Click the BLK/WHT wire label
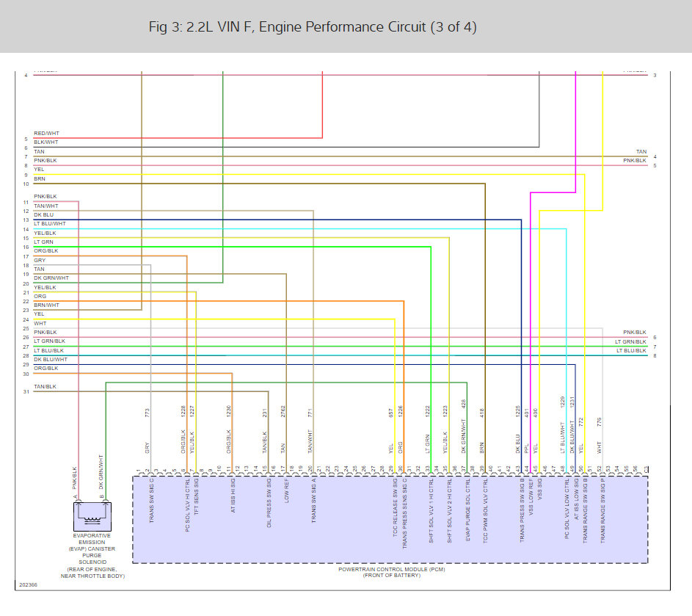 point(46,142)
